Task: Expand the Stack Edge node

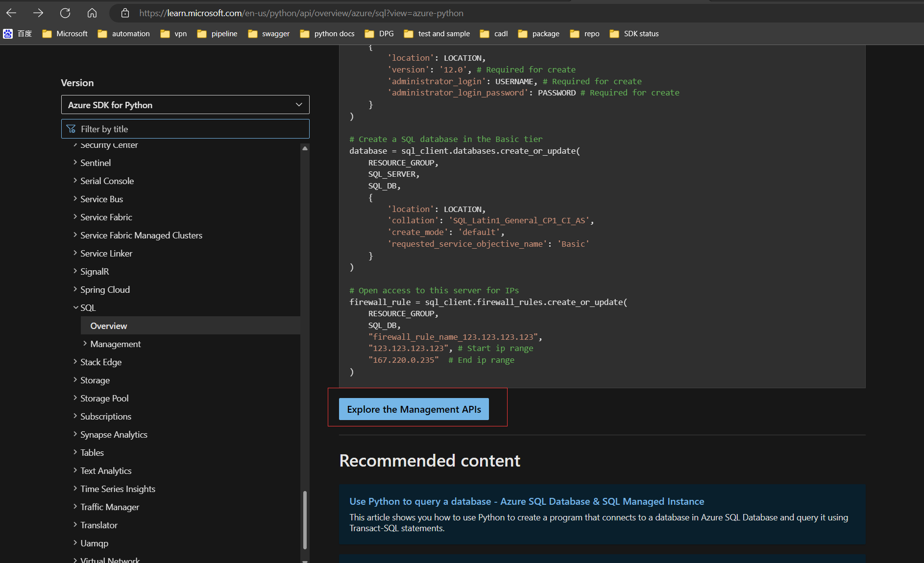Action: pos(75,361)
